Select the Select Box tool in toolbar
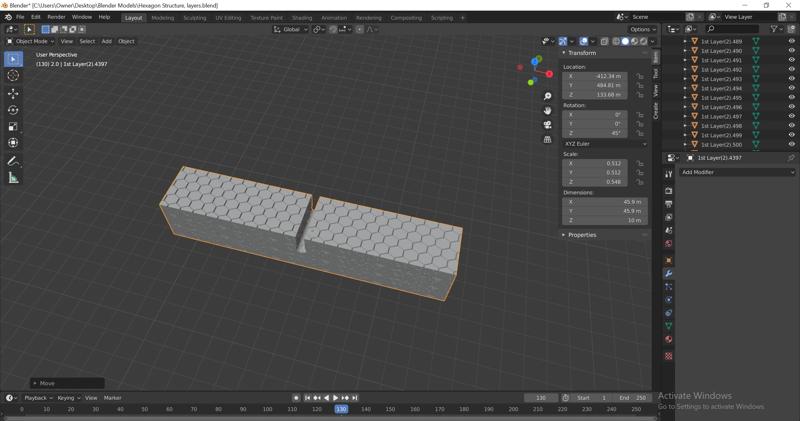Image resolution: width=800 pixels, height=421 pixels. click(13, 59)
